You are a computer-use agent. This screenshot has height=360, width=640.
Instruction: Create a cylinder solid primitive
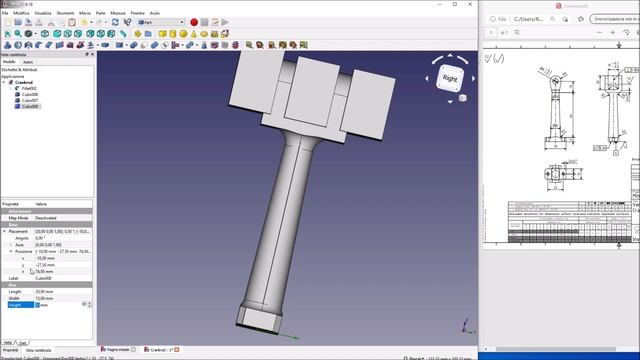click(x=173, y=34)
